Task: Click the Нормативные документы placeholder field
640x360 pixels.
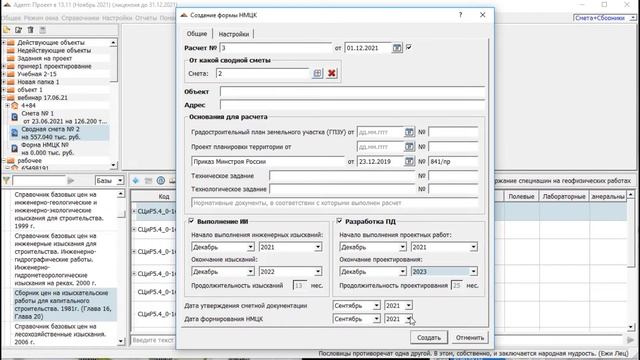Action: [334, 203]
